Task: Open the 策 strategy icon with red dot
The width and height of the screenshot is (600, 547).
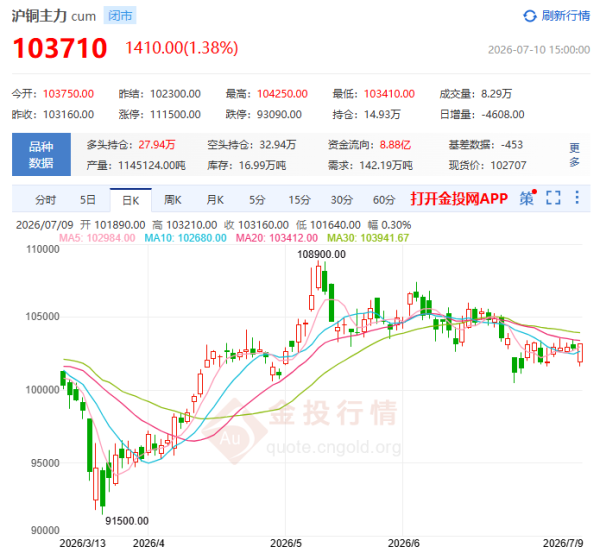Action: tap(527, 198)
